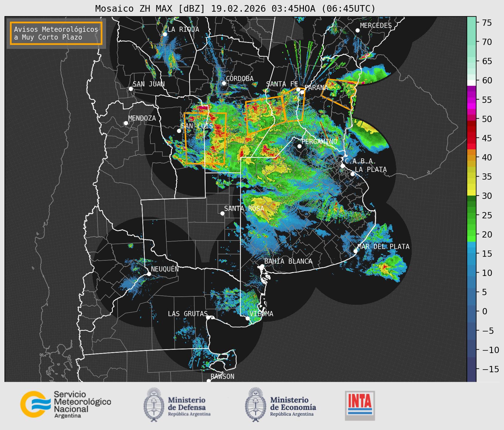Click the Ministerio de Defensa emblem
This screenshot has width=504, height=430.
tap(154, 405)
